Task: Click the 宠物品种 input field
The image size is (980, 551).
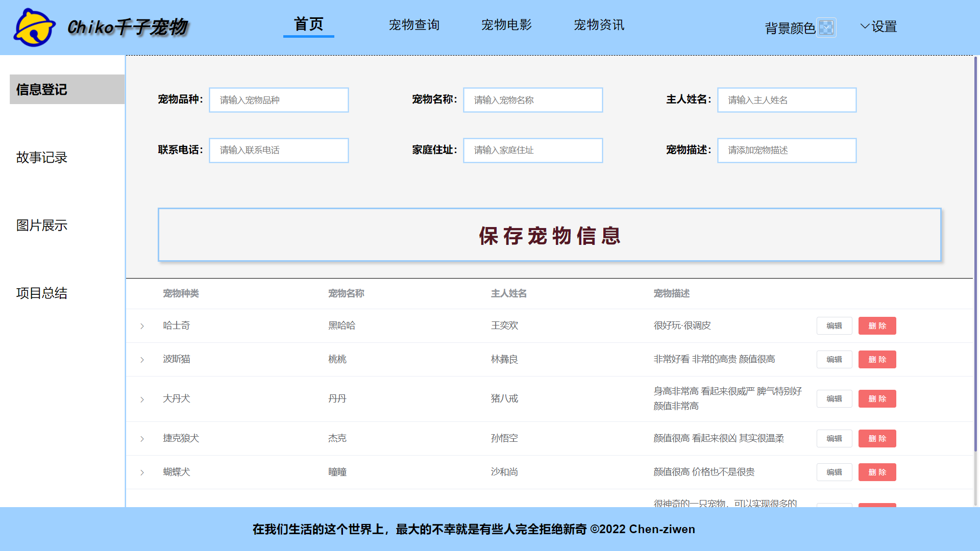Action: tap(278, 100)
